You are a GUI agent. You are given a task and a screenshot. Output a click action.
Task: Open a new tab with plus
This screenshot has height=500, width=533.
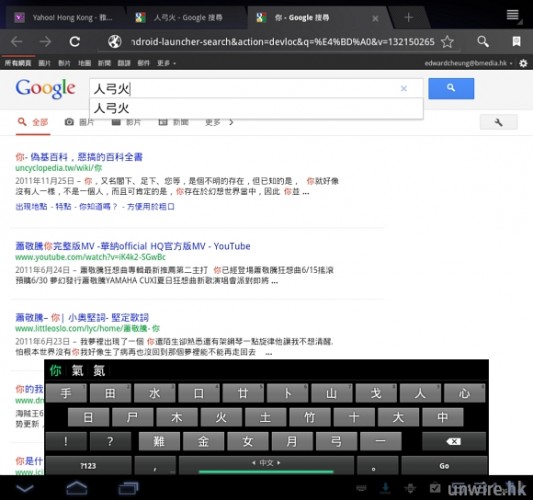409,17
